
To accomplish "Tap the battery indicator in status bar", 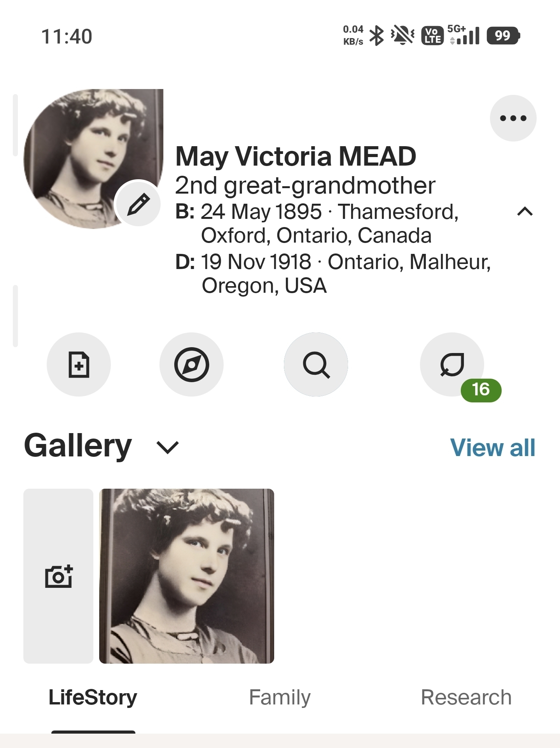I will [x=503, y=36].
